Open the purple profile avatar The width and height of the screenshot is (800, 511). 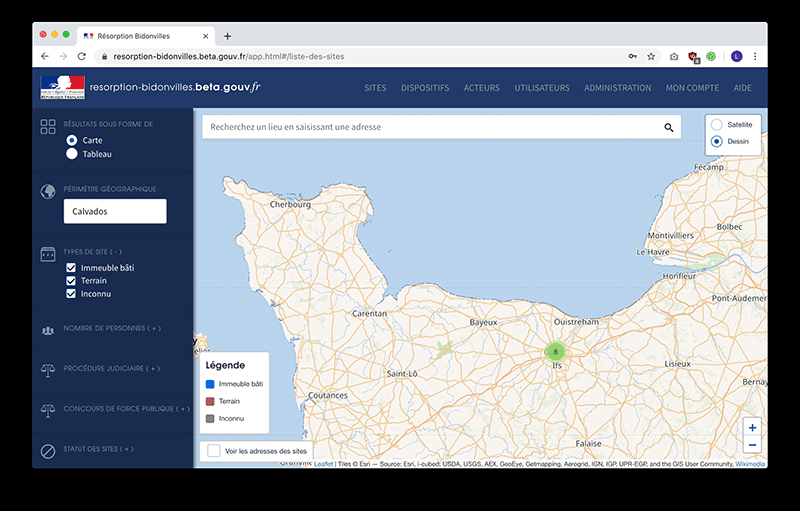(736, 57)
